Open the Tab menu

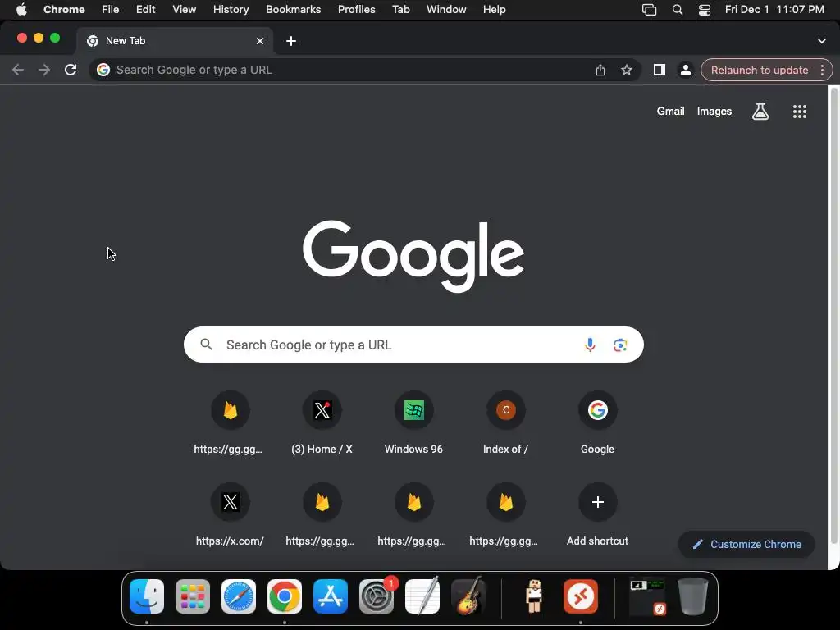pyautogui.click(x=400, y=10)
